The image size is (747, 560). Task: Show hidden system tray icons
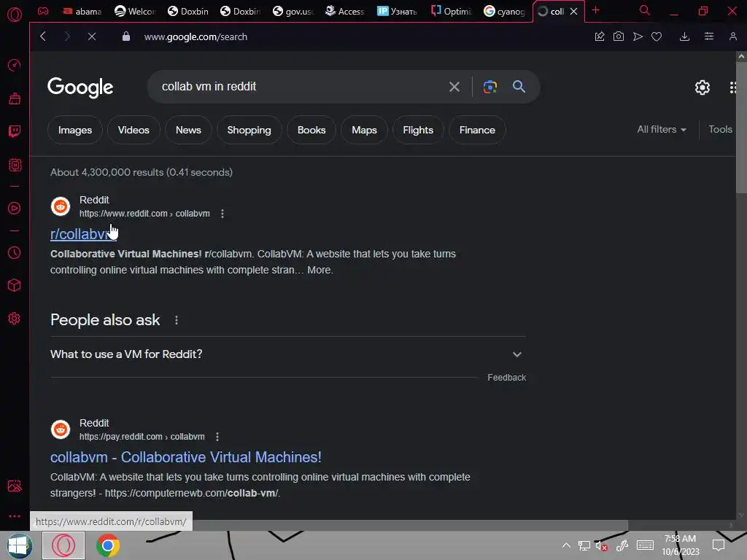566,545
